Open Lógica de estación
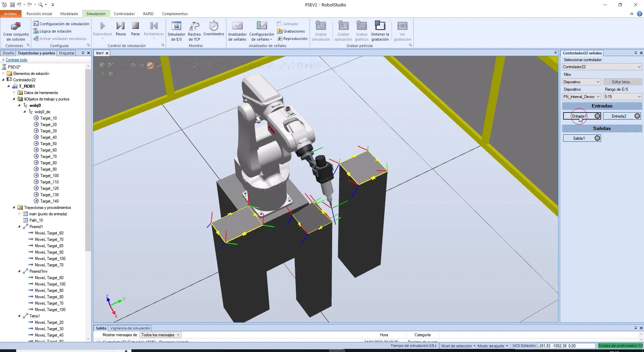 pyautogui.click(x=52, y=31)
